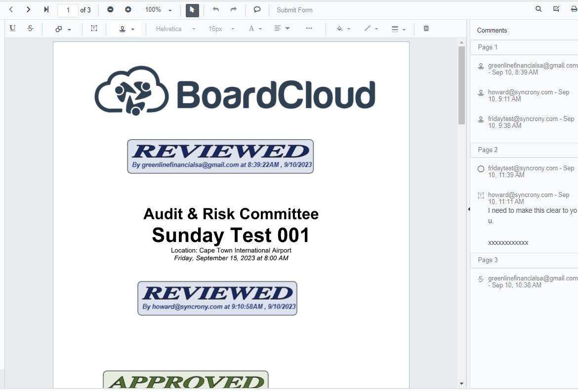
Task: Click the Friday, September 15, 2023 date line
Action: tap(231, 258)
